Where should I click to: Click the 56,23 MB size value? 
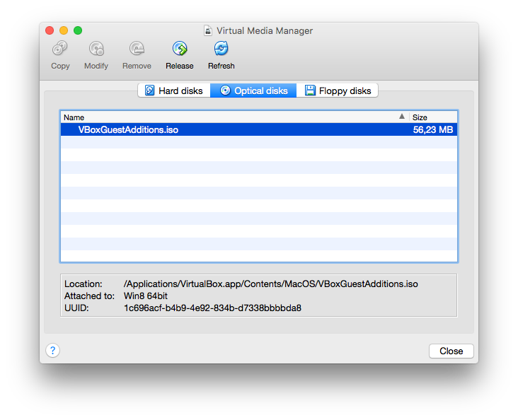click(x=433, y=130)
